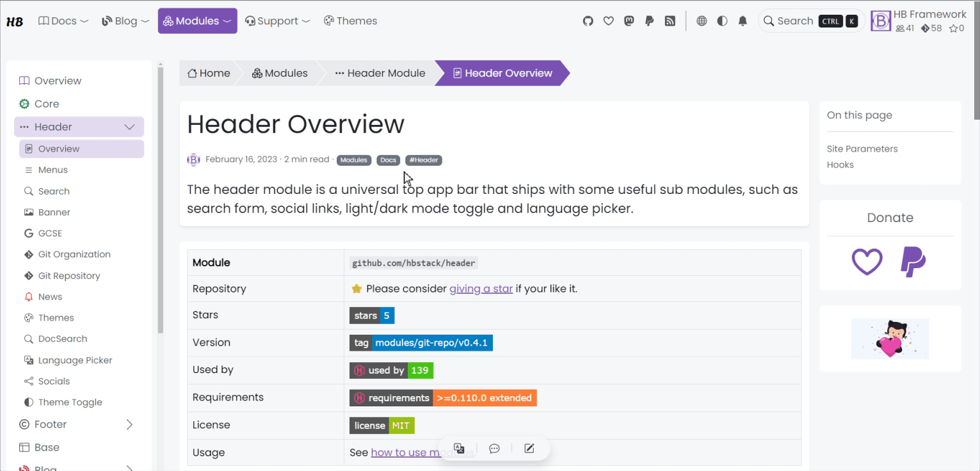
Task: Expand the Footer section in sidebar
Action: click(129, 424)
